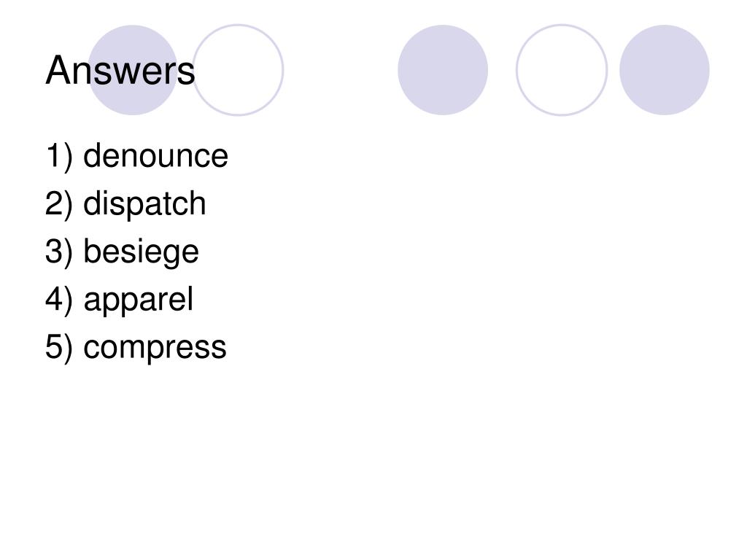
Task: Click the rightmost filled lavender circle
Action: [665, 70]
